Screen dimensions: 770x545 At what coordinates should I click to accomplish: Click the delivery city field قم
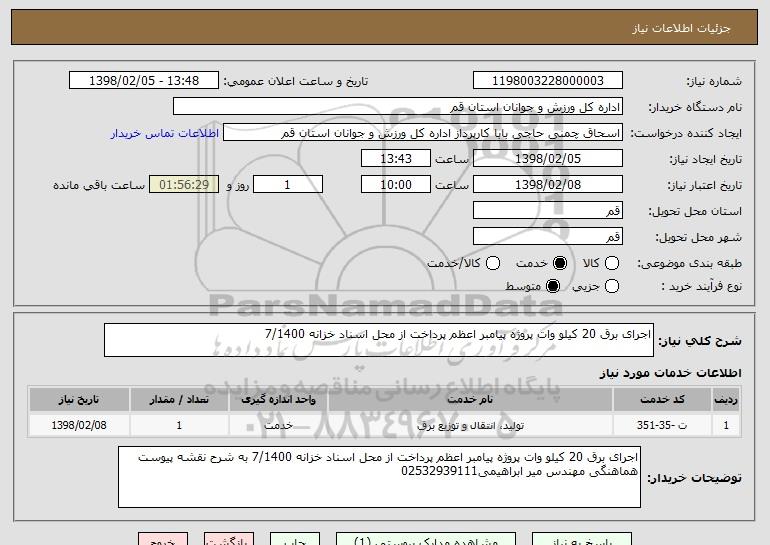pos(548,237)
